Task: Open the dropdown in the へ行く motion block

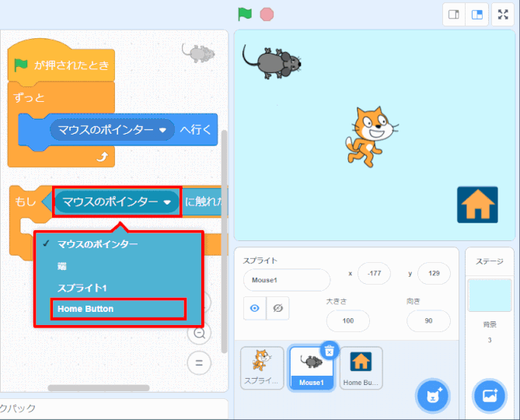Action: pyautogui.click(x=113, y=129)
